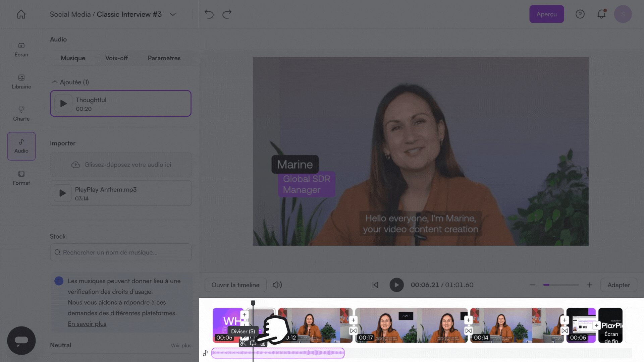Click the timeline zoom slider

[561, 285]
